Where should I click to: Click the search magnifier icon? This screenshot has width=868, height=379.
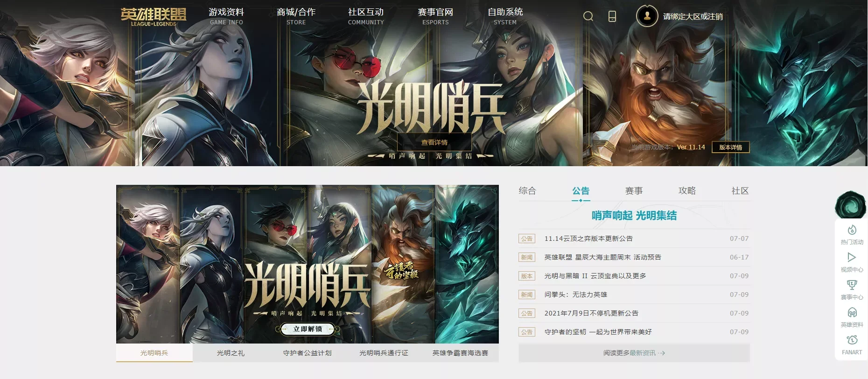588,16
